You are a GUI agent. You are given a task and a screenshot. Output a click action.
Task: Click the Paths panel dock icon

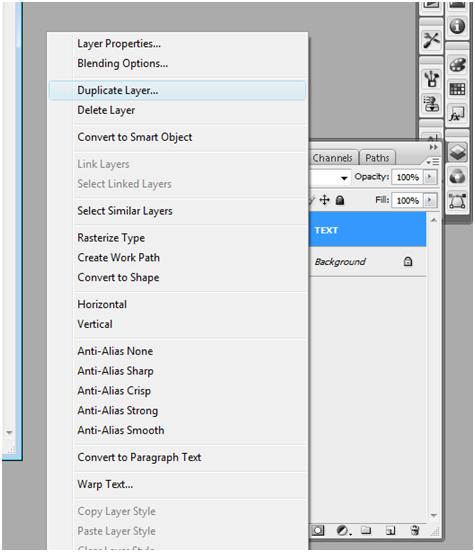pyautogui.click(x=457, y=201)
